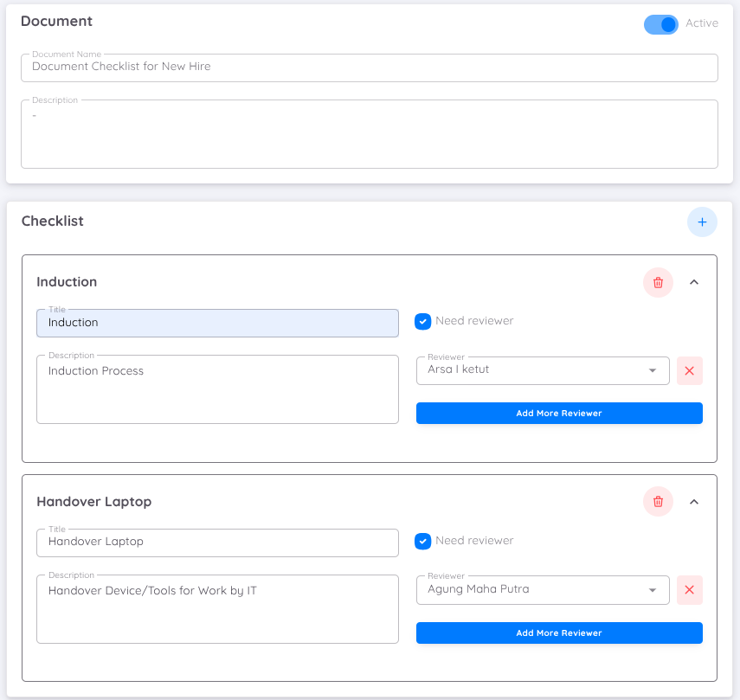Uncheck Need reviewer for Handover Laptop
Image resolution: width=740 pixels, height=700 pixels.
[423, 542]
